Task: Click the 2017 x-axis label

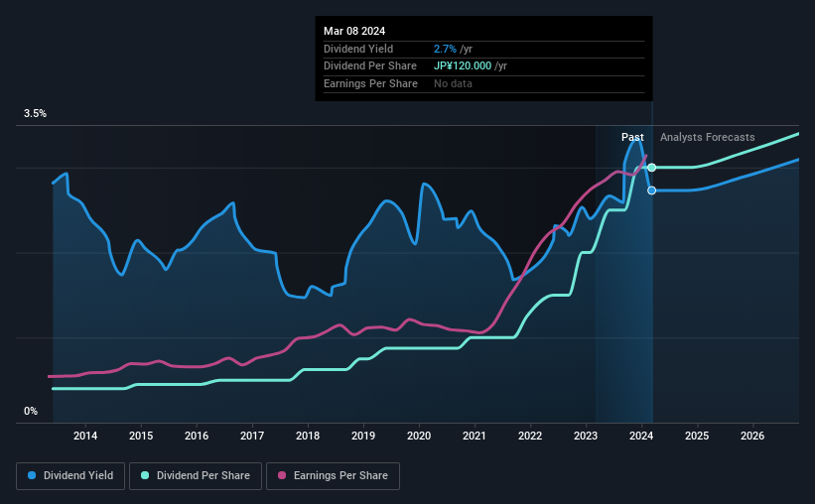Action: point(252,436)
